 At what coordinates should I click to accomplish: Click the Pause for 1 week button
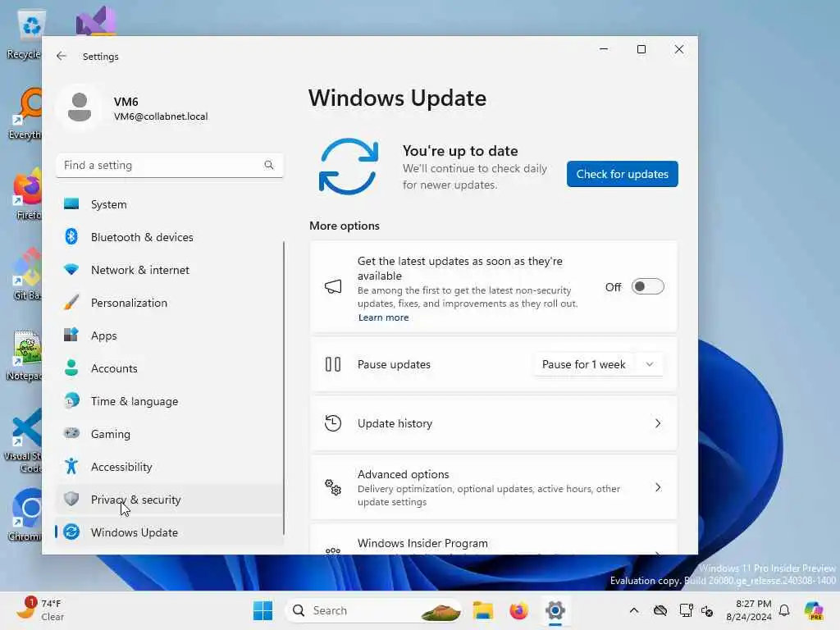pos(583,364)
